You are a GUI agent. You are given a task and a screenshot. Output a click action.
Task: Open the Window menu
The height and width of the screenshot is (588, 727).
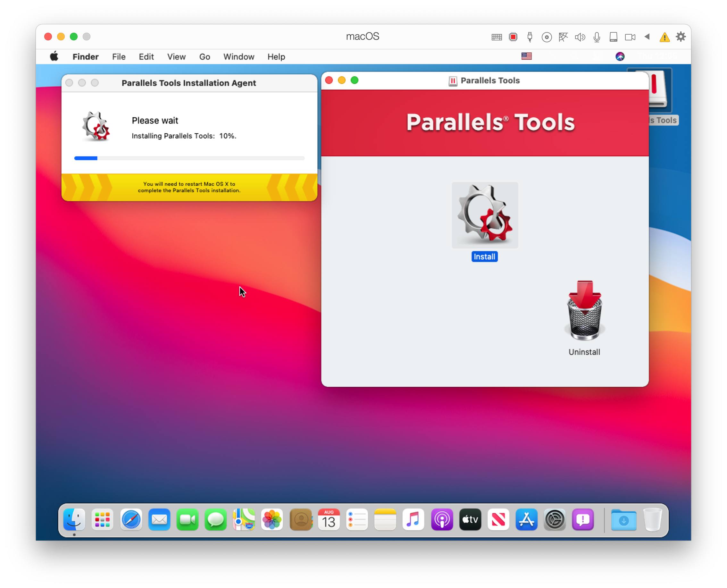[238, 56]
